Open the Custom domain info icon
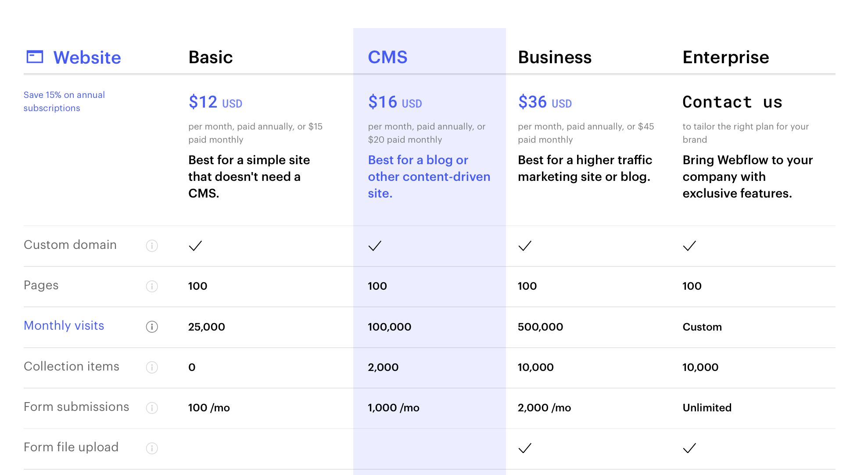This screenshot has width=868, height=475. point(152,246)
